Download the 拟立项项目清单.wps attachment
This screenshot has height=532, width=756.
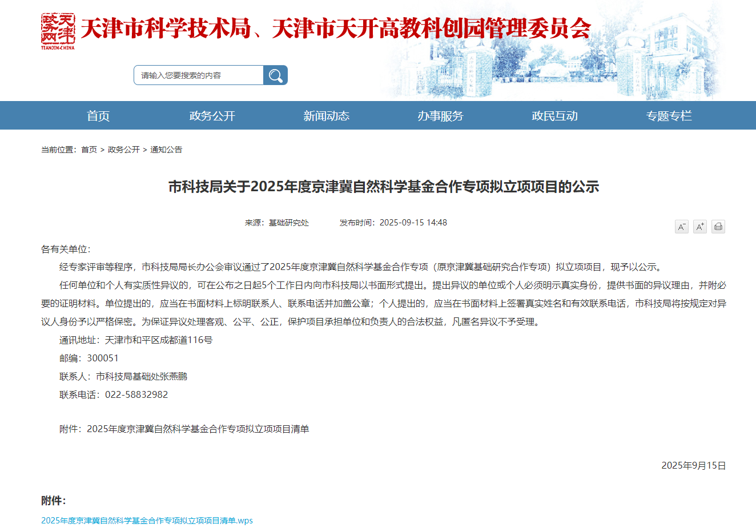[x=147, y=521]
